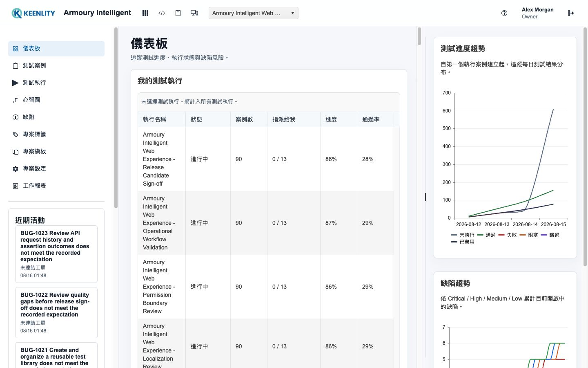The image size is (588, 368).
Task: Toggle the 失敗 legend series
Action: (x=508, y=235)
